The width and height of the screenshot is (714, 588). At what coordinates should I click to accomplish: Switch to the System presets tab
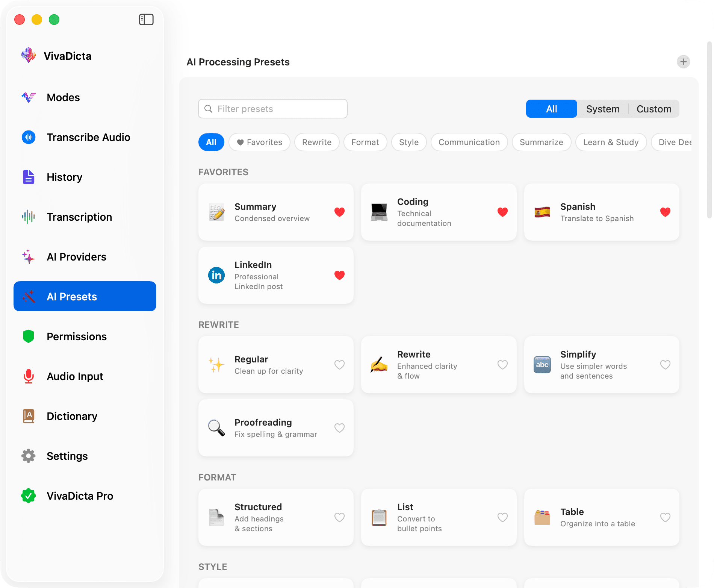click(x=602, y=109)
